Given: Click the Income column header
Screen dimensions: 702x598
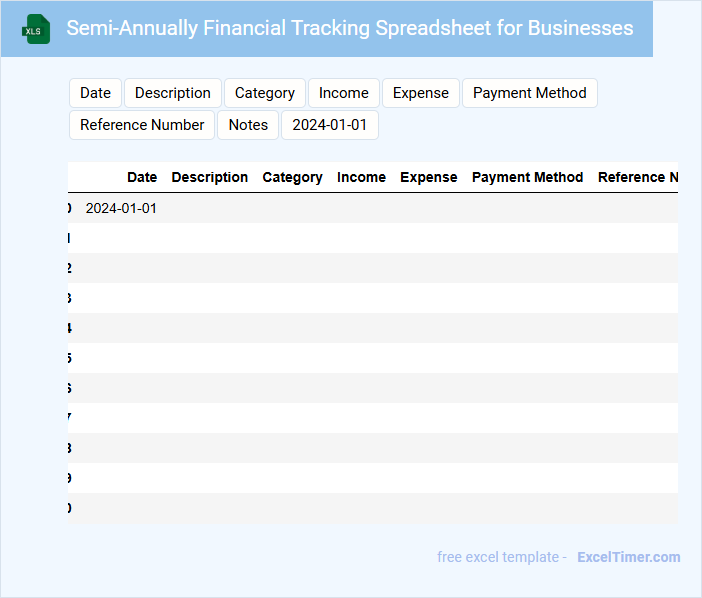Looking at the screenshot, I should pyautogui.click(x=361, y=177).
